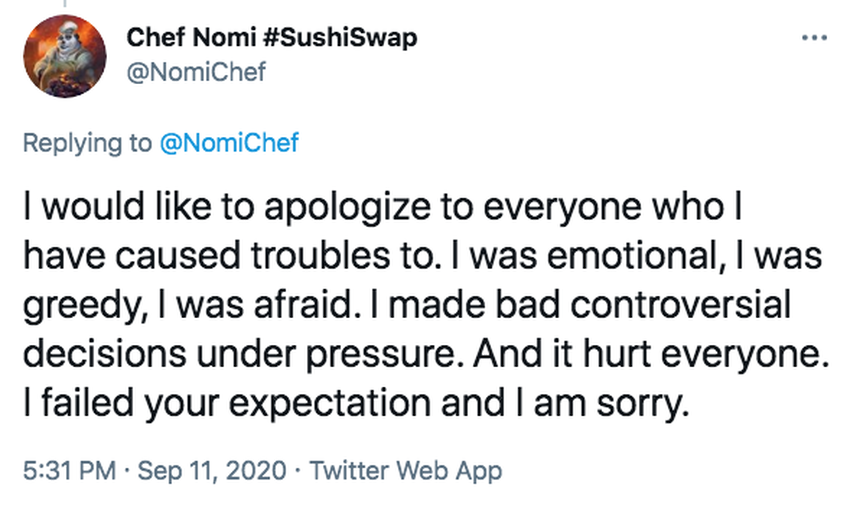Click the @NomiChef mention after Replying to
This screenshot has height=507, width=850.
pos(229,142)
